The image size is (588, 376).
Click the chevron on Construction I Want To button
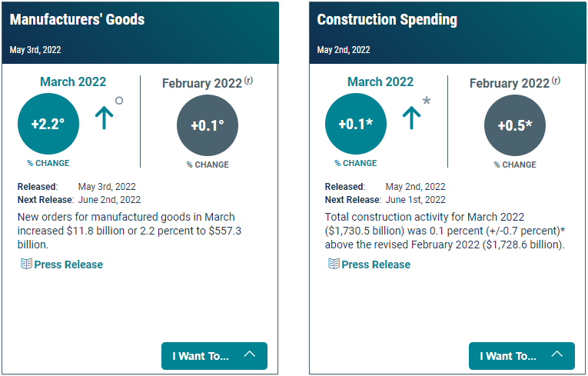pos(557,354)
